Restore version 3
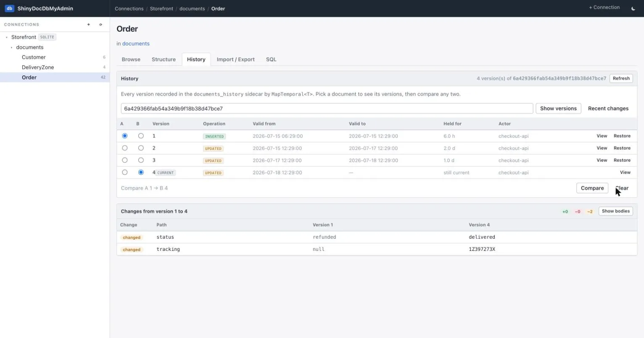Screen dimensions: 644x338 pyautogui.click(x=622, y=160)
